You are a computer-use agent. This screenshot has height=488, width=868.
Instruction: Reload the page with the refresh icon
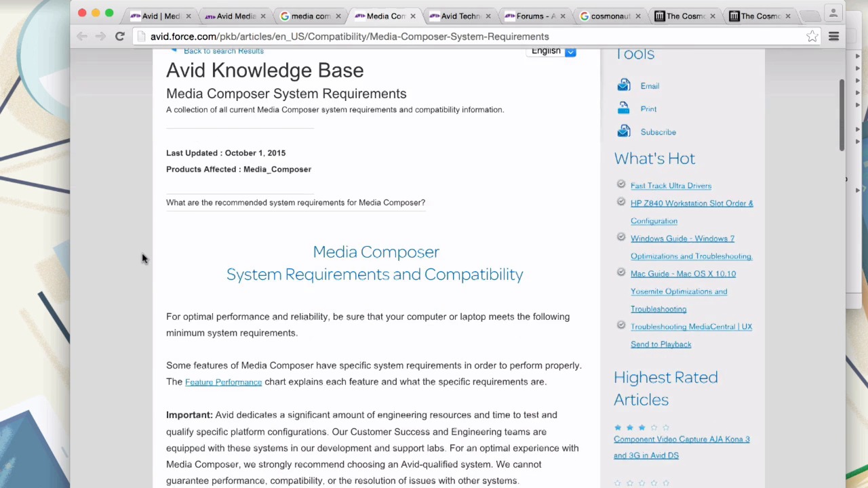tap(119, 37)
